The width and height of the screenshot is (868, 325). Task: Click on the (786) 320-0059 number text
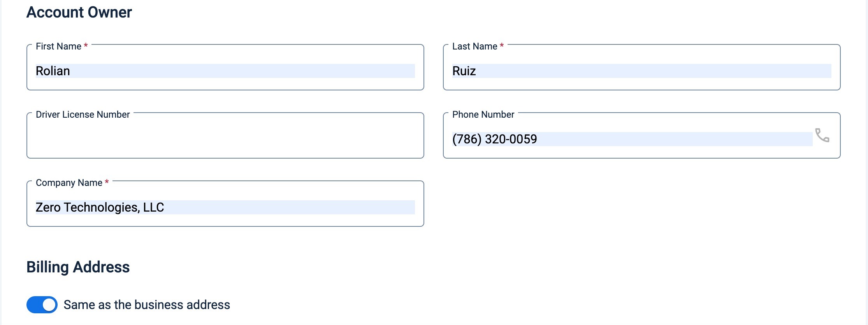(494, 139)
